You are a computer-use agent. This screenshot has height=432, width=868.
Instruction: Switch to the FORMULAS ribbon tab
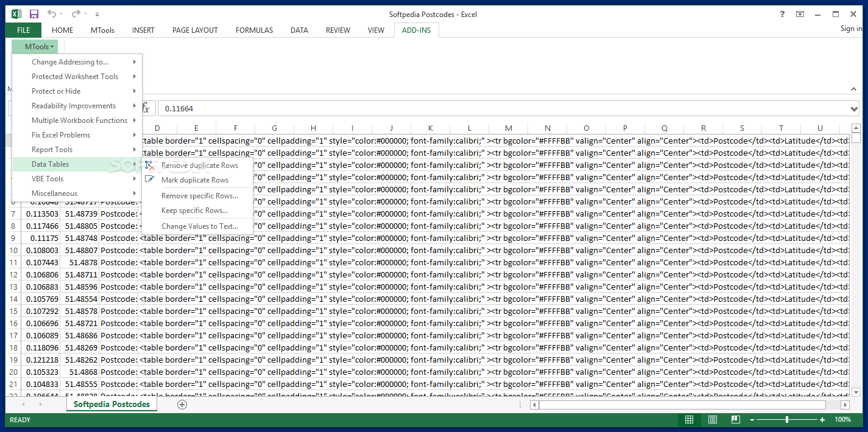pyautogui.click(x=254, y=30)
